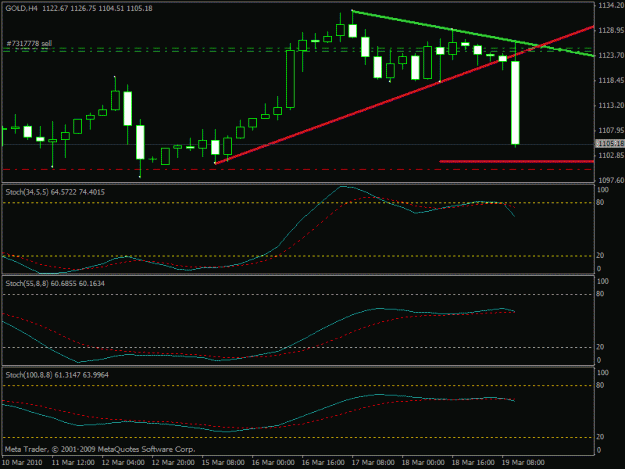Click the 17 Mar 08:00 time label
The height and width of the screenshot is (469, 625).
click(373, 463)
